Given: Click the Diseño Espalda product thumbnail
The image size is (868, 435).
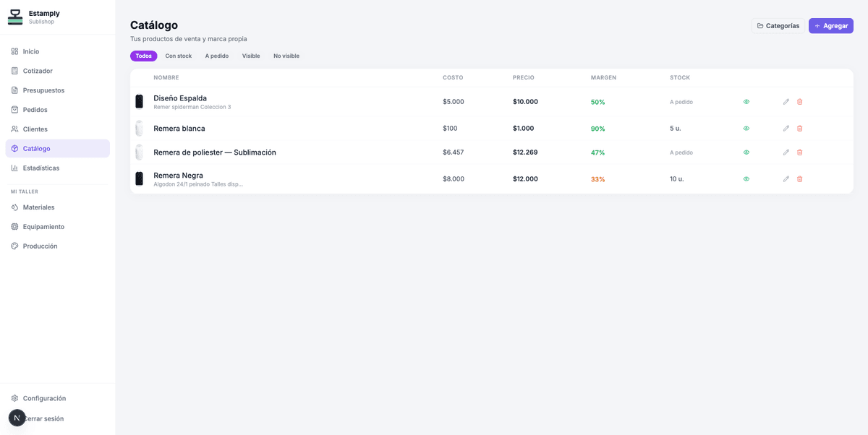Looking at the screenshot, I should point(139,102).
